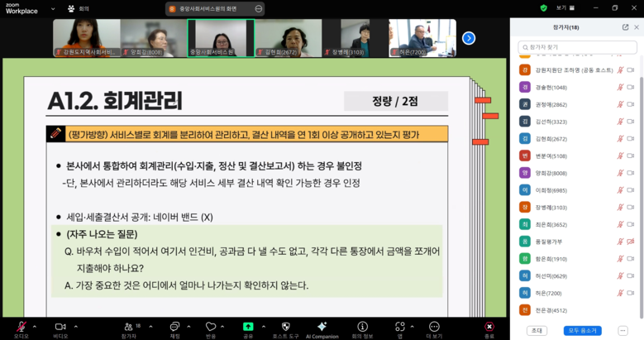Screen dimensions: 644x340
Task: Open 호스트 도구 host tools shield icon
Action: [x=285, y=326]
